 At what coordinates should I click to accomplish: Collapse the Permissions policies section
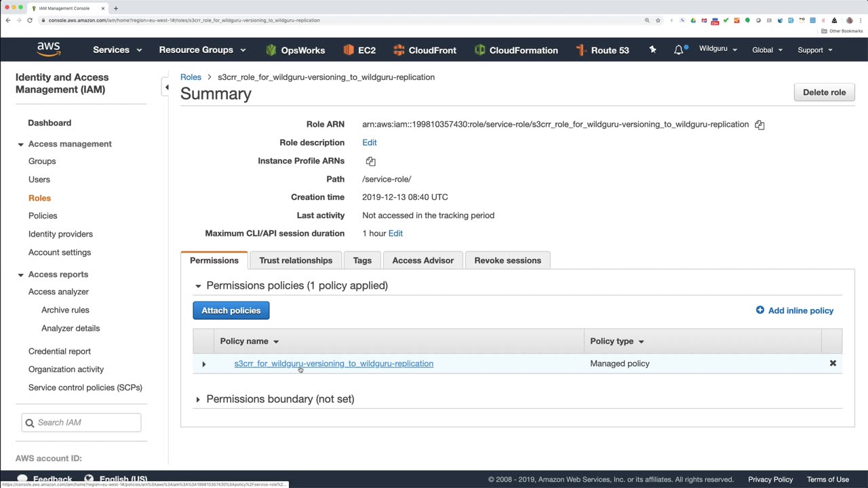pyautogui.click(x=198, y=286)
